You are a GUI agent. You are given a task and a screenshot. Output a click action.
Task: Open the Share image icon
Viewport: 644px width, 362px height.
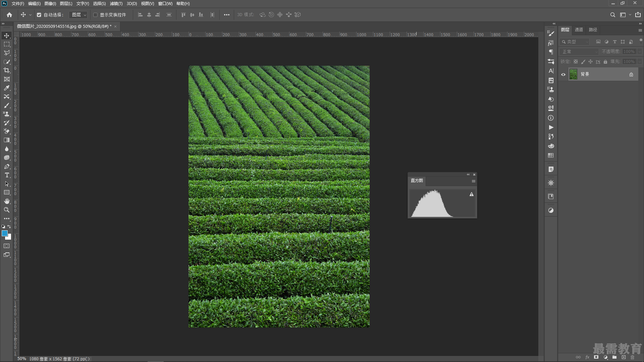click(x=638, y=15)
